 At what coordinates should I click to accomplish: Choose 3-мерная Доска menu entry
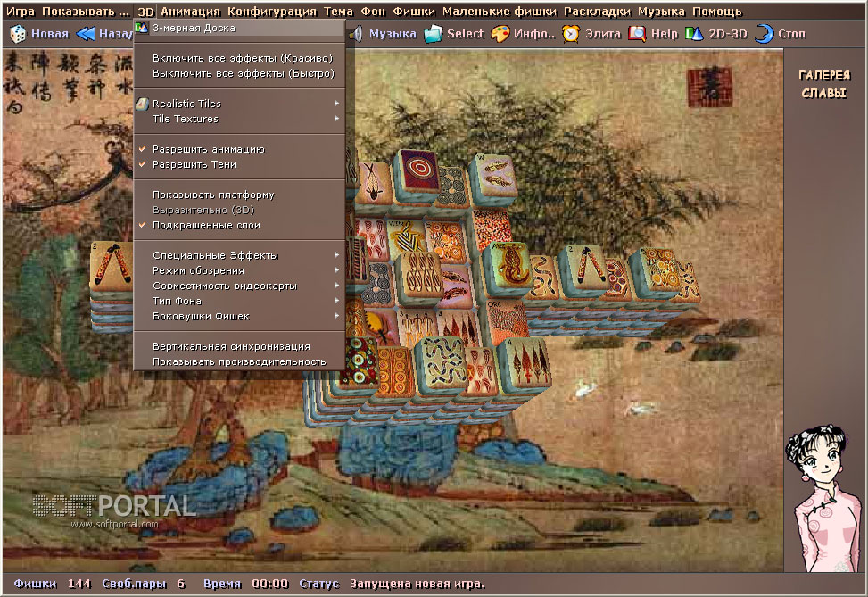(x=239, y=28)
